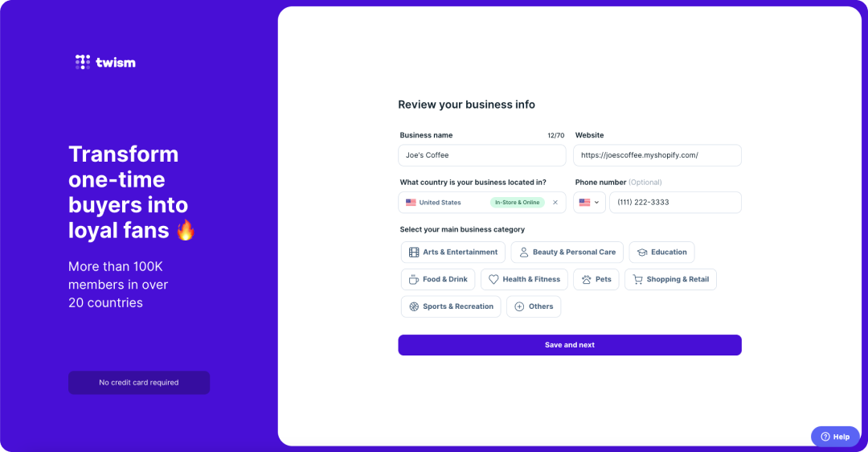Choose the Education category
The height and width of the screenshot is (452, 868).
(x=661, y=252)
